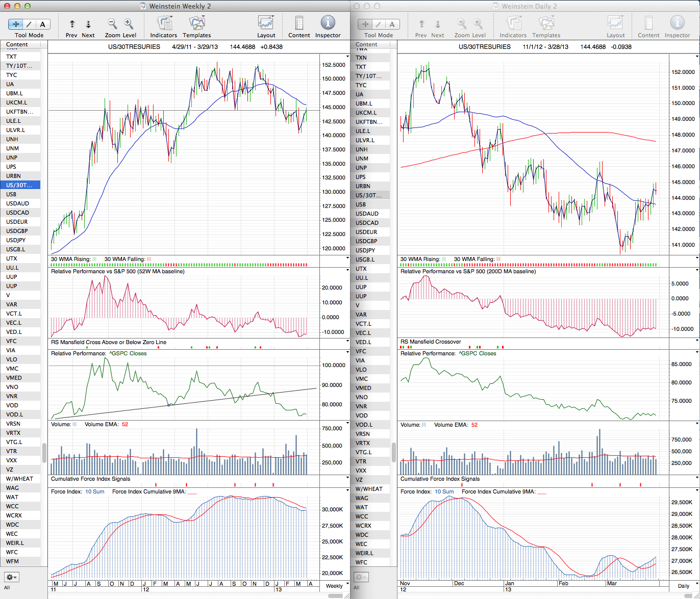Select W/WHEAT in the Weekly symbol list
700x599 pixels.
(x=19, y=479)
